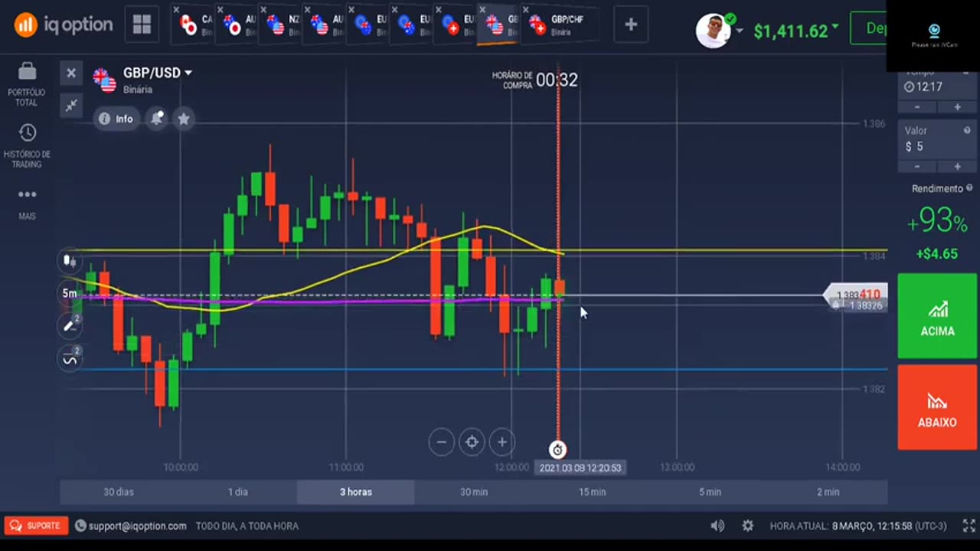Open the drawing tools pencil icon
Screen dimensions: 980x551
pyautogui.click(x=70, y=326)
